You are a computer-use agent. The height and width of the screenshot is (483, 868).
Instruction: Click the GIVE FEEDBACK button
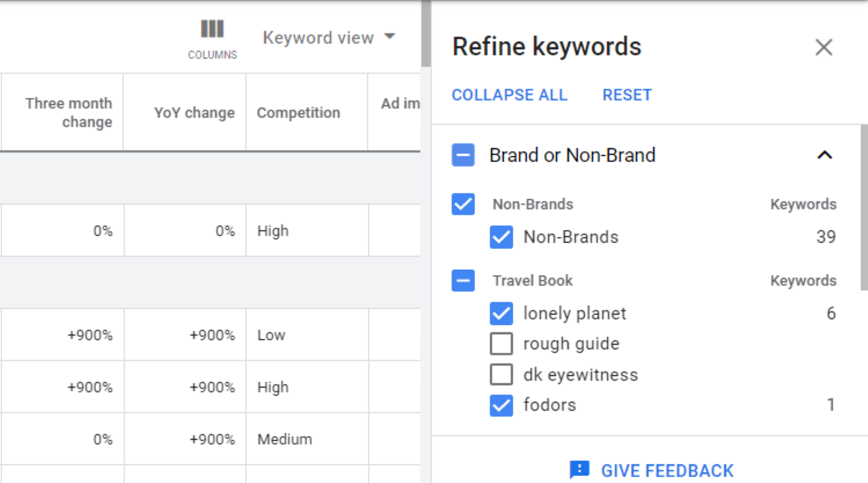click(x=651, y=470)
